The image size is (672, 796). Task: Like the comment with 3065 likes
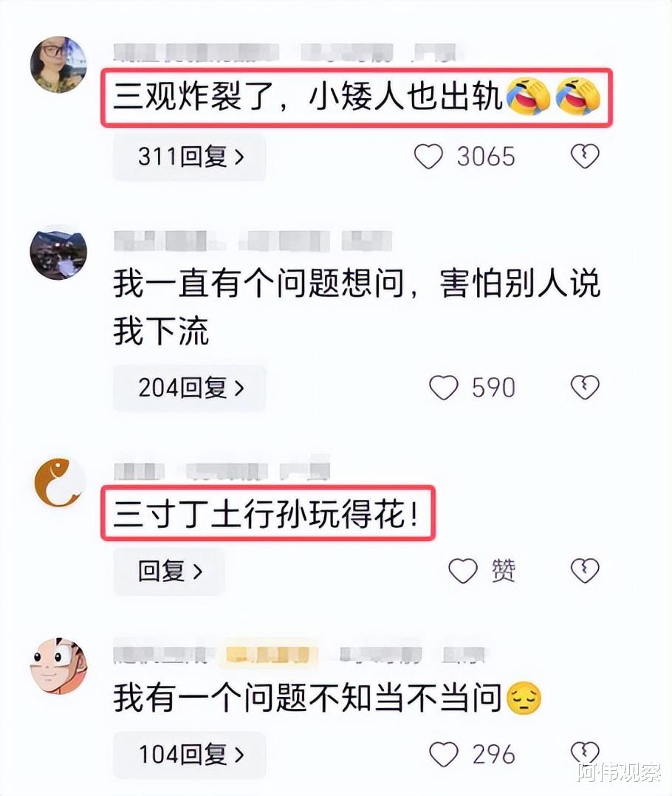click(x=429, y=157)
